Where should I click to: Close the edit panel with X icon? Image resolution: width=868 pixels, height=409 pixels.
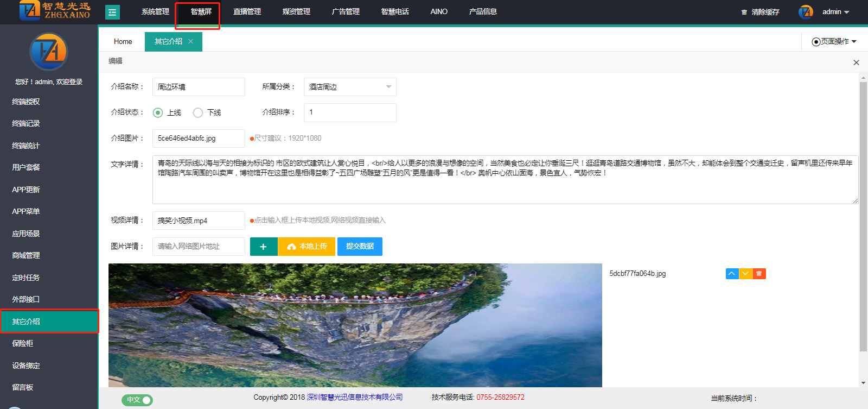(x=856, y=62)
